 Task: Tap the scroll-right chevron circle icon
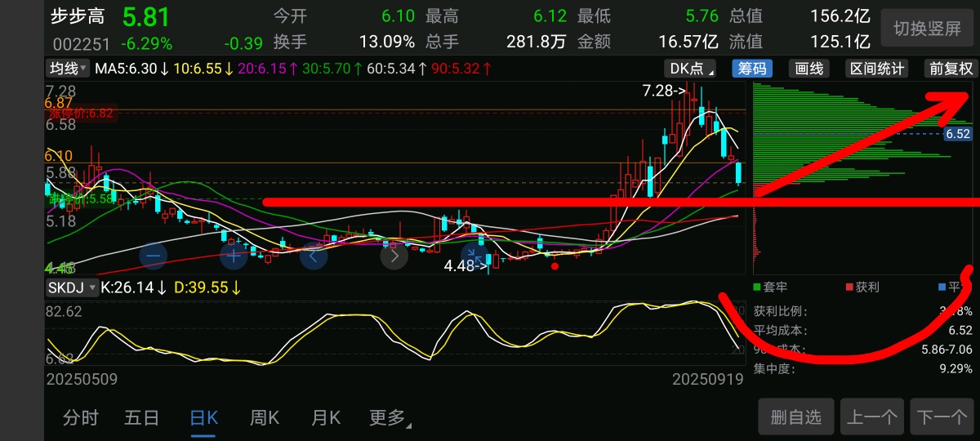coord(394,256)
